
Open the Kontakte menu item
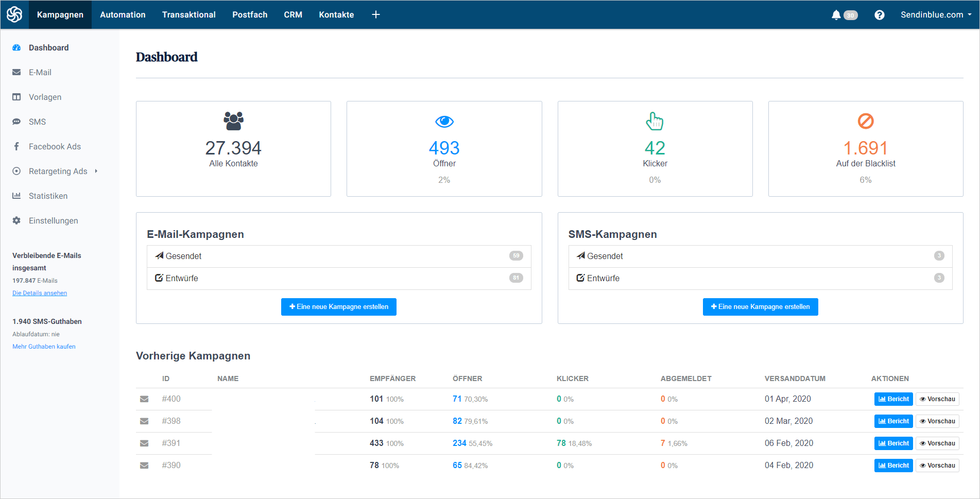coord(336,15)
